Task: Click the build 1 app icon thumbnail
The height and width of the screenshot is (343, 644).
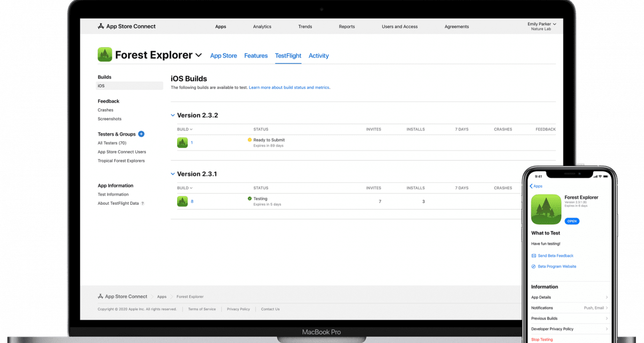Action: (182, 143)
